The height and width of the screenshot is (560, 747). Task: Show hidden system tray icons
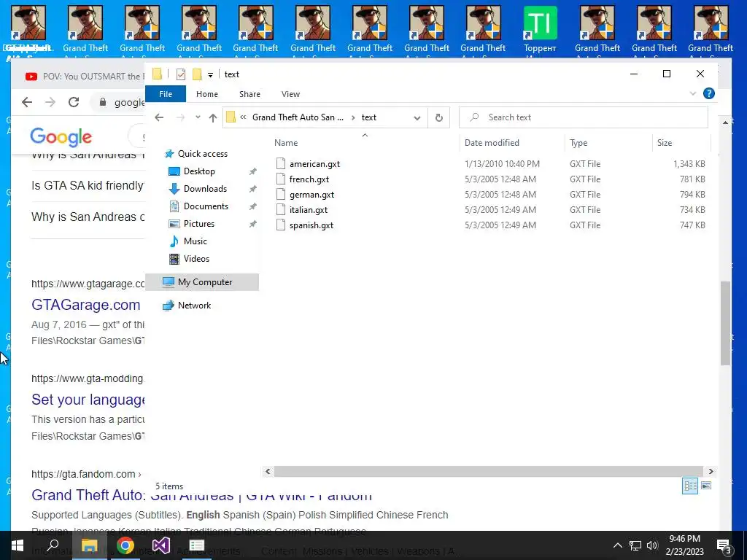pos(617,545)
